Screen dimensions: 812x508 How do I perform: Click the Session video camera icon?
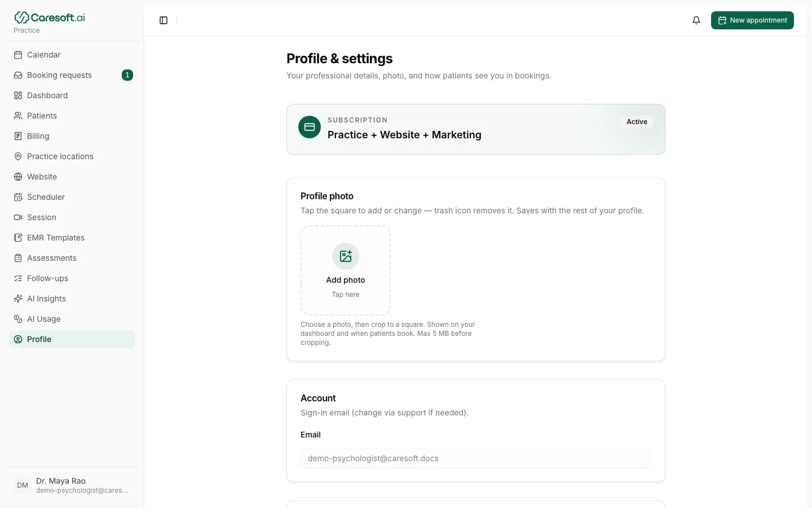(x=18, y=217)
